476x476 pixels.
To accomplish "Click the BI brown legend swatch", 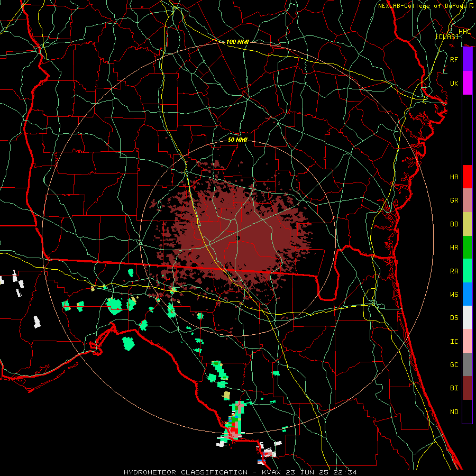I will pyautogui.click(x=467, y=388).
